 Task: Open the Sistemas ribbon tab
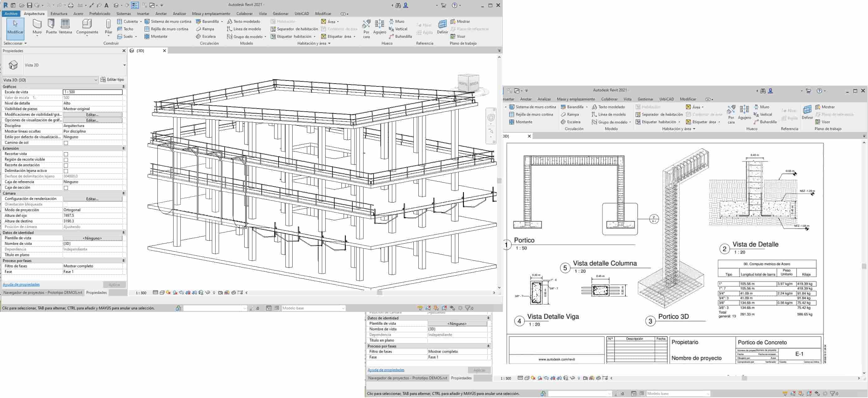point(124,13)
